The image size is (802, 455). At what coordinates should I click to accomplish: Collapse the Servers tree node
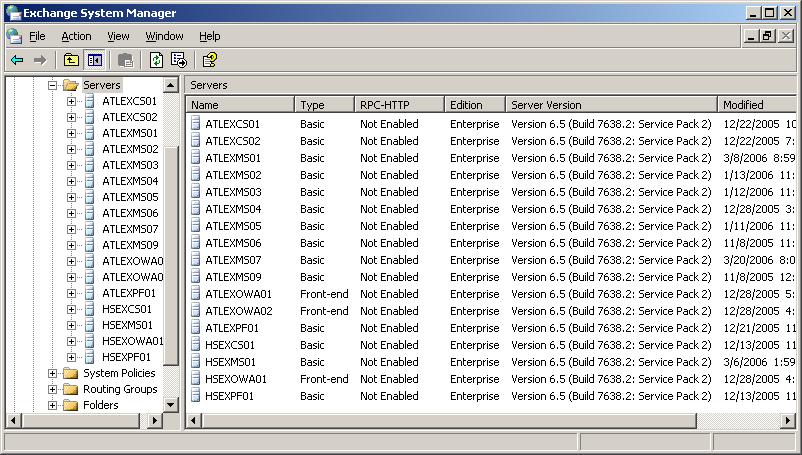click(52, 85)
